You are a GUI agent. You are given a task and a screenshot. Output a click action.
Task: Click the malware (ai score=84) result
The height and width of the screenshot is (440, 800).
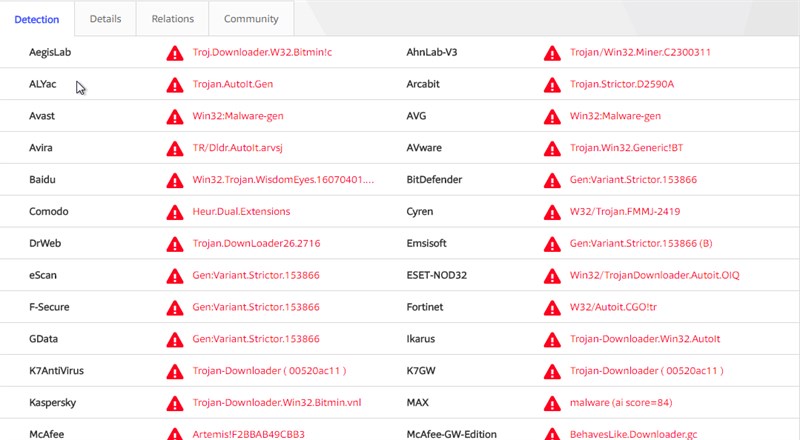pos(620,403)
